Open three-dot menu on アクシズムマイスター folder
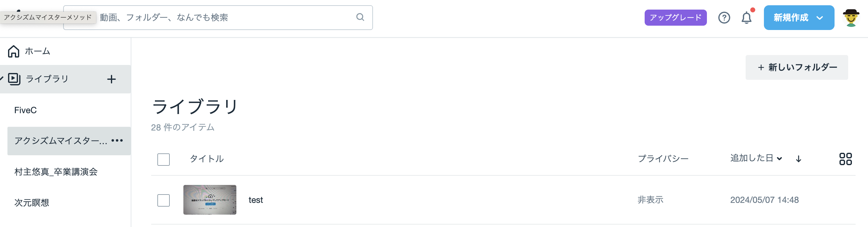The image size is (868, 227). point(117,141)
